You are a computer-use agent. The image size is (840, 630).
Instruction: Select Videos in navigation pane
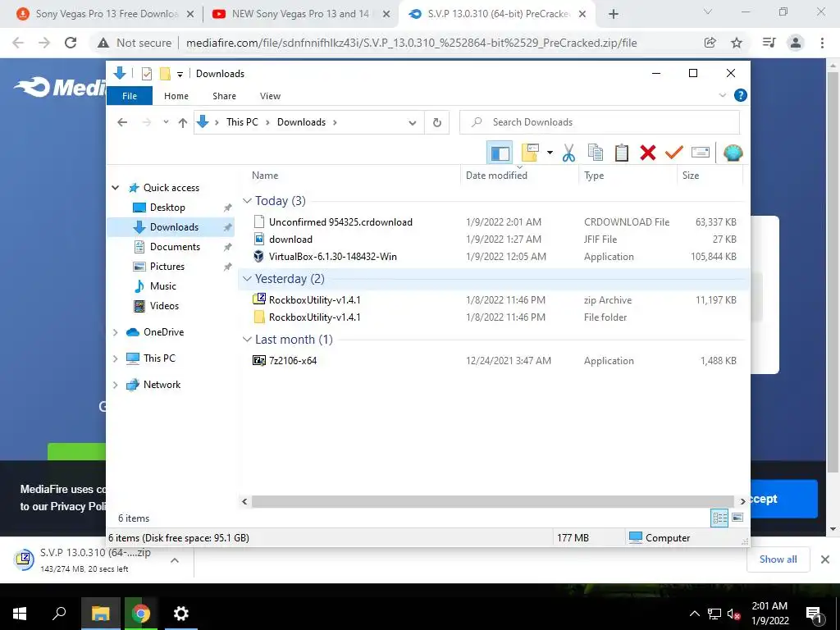pyautogui.click(x=164, y=306)
